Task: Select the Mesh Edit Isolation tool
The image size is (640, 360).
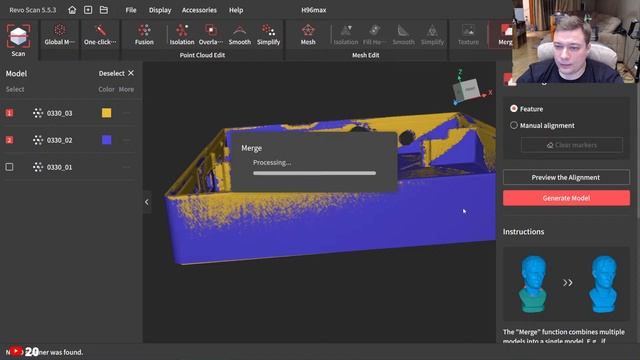Action: click(x=346, y=35)
